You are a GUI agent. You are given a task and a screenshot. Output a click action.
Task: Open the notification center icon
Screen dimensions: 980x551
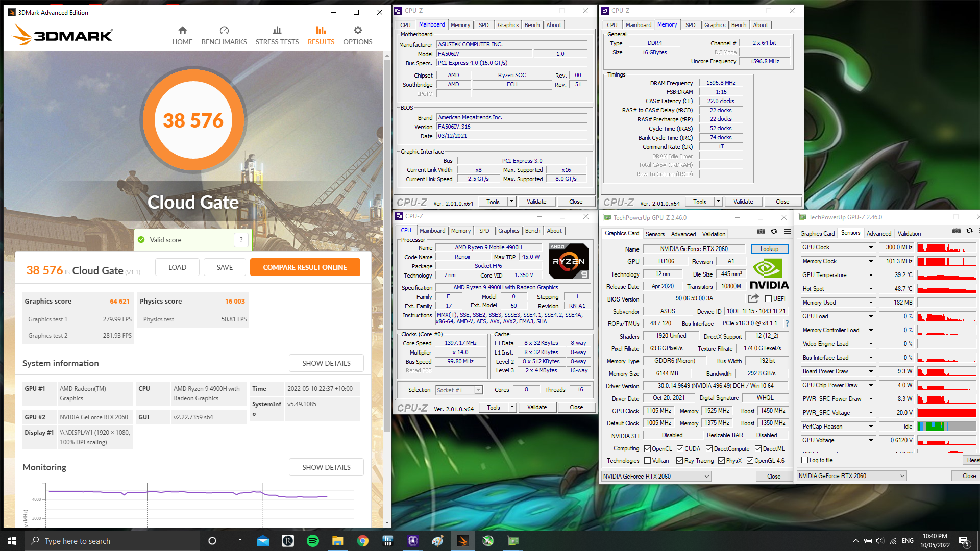[x=964, y=541]
